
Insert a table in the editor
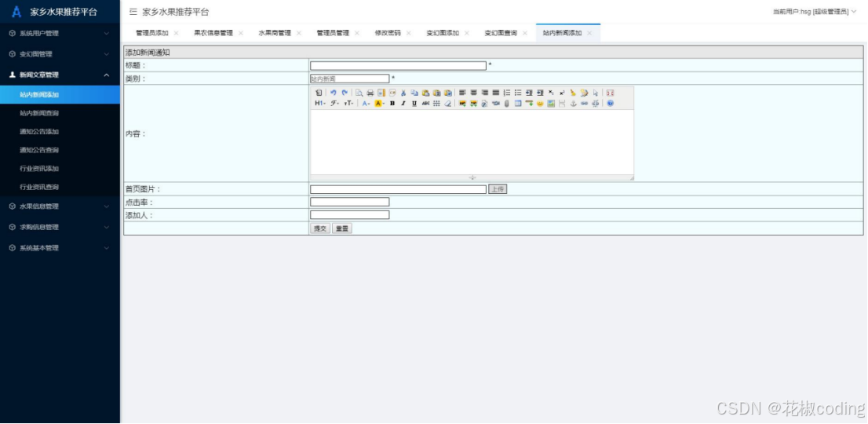coord(518,103)
